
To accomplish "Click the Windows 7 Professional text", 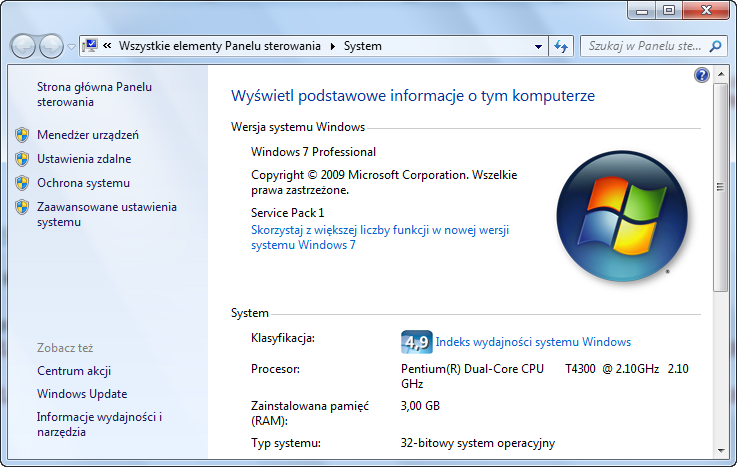I will point(314,152).
